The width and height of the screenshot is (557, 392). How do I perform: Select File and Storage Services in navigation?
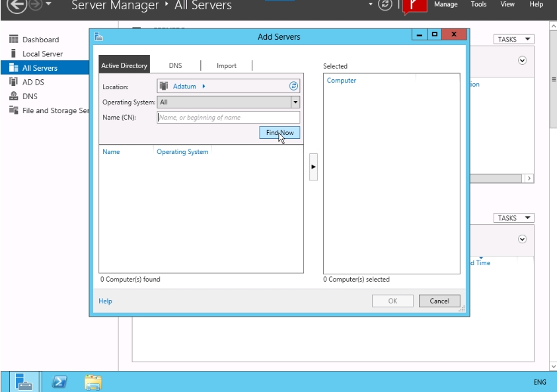pyautogui.click(x=56, y=110)
